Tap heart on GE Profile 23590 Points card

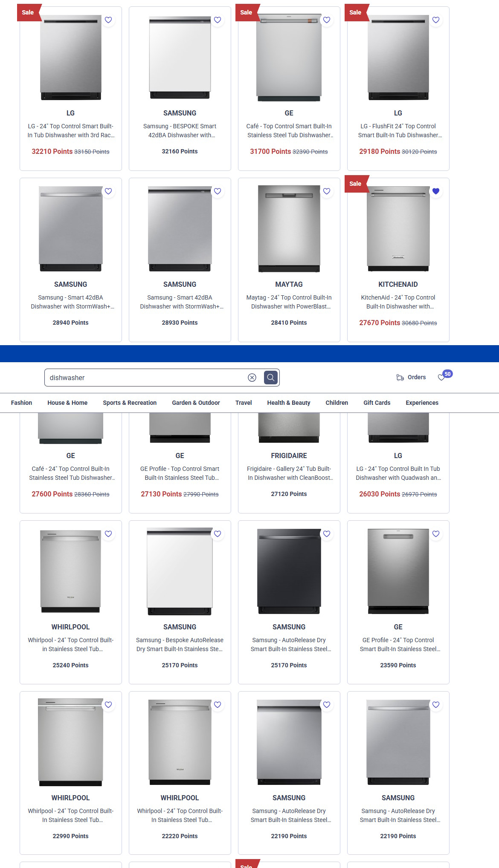[436, 534]
